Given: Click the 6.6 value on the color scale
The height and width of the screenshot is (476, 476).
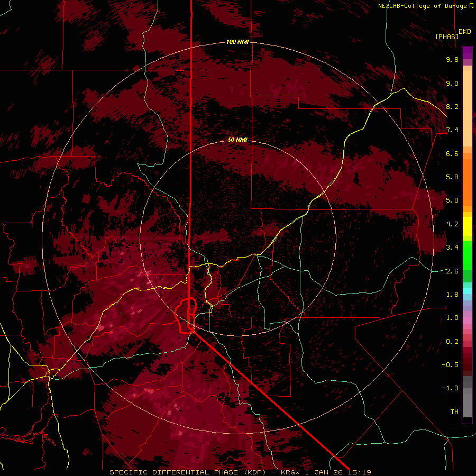Looking at the screenshot, I should [452, 153].
